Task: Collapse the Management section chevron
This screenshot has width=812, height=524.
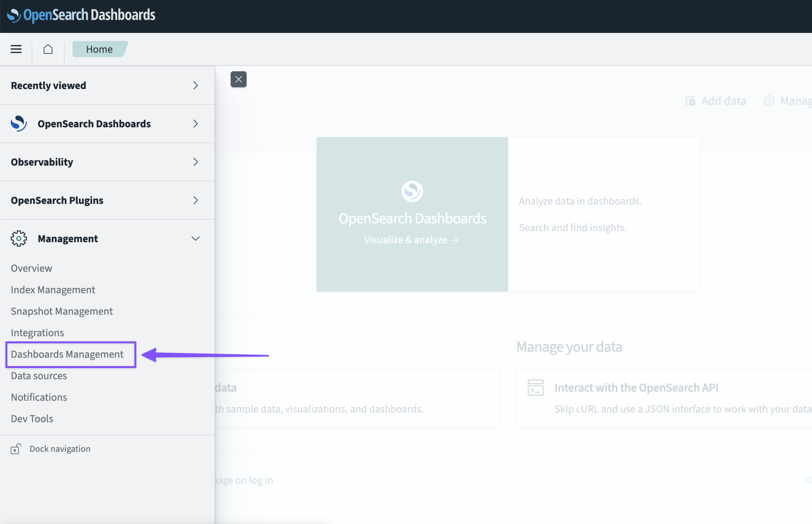Action: coord(195,238)
